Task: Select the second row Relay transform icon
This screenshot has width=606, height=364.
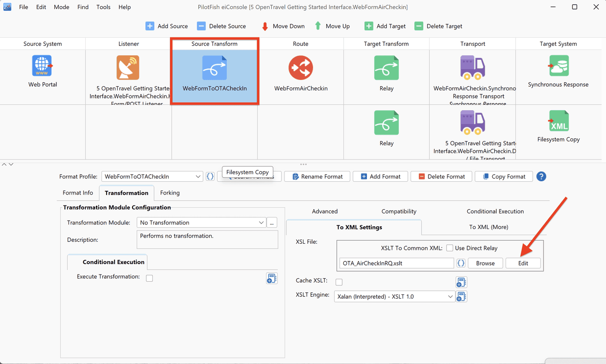Action: click(386, 123)
